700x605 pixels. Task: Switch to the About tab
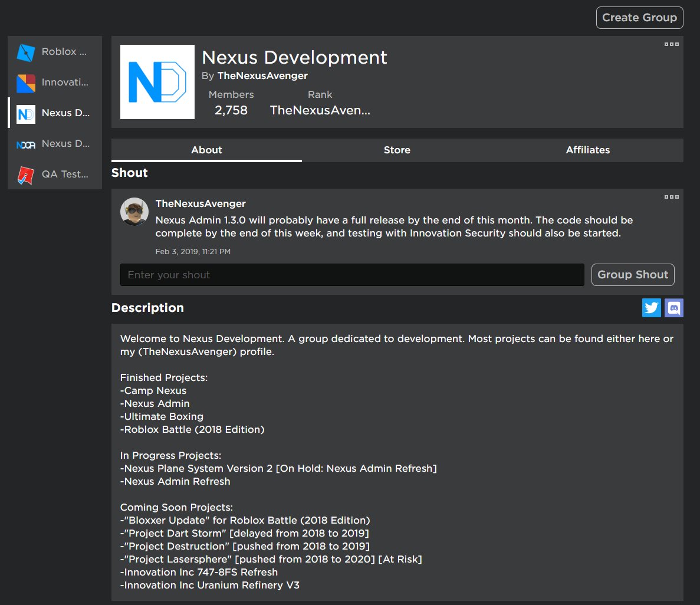[206, 150]
